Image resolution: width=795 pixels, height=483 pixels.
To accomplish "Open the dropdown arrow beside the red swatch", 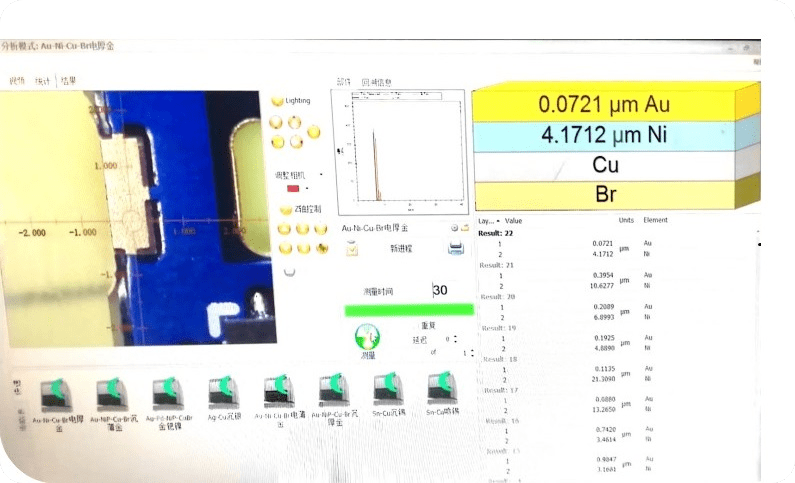I will (x=307, y=189).
